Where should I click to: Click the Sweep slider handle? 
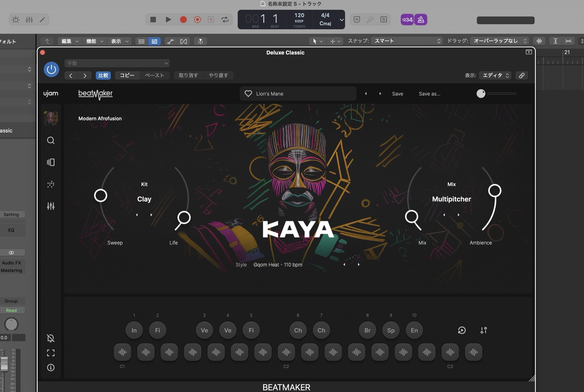[100, 195]
